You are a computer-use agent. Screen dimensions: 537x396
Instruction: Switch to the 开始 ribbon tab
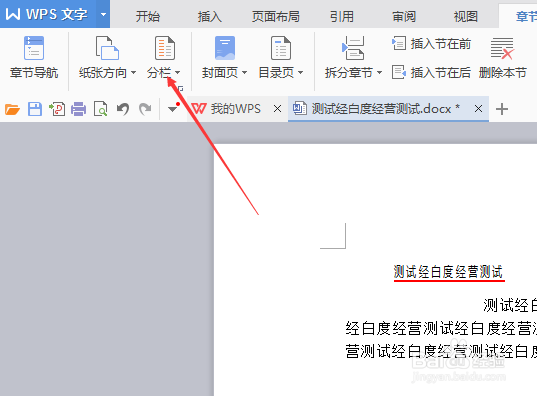pyautogui.click(x=148, y=16)
